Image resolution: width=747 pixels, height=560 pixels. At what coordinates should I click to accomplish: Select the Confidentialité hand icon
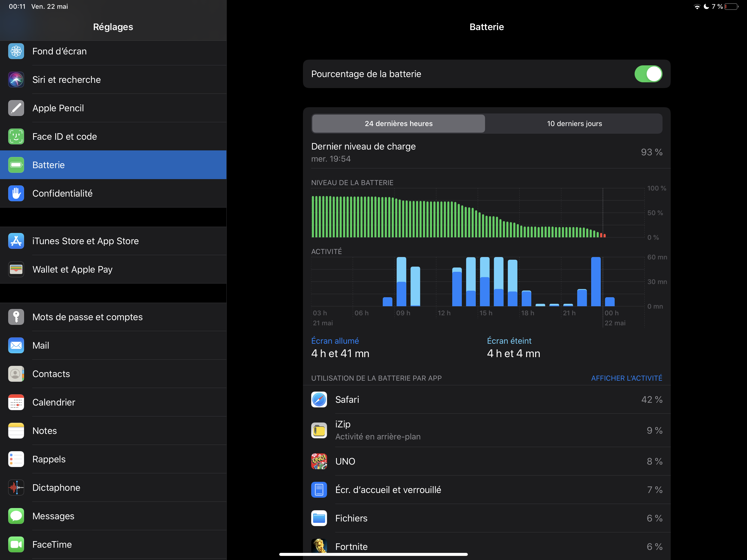point(16,193)
